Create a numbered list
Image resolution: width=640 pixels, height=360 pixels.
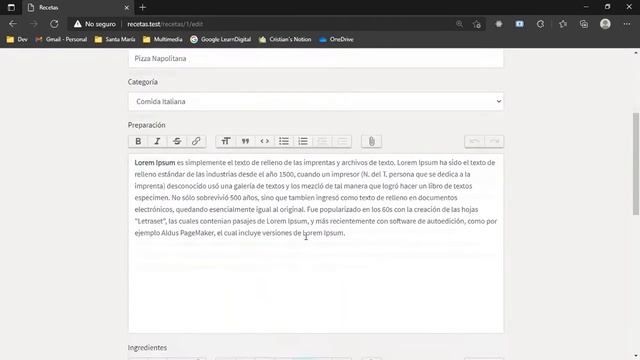(x=303, y=141)
